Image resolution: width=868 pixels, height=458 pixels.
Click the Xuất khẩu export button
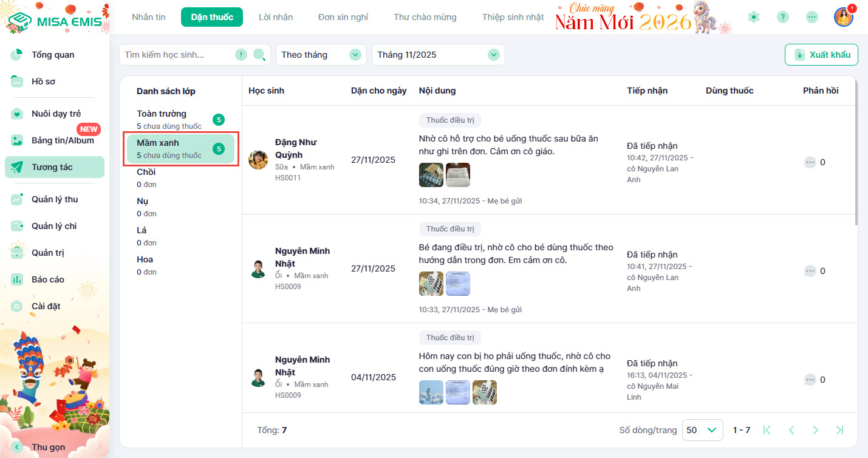[821, 55]
